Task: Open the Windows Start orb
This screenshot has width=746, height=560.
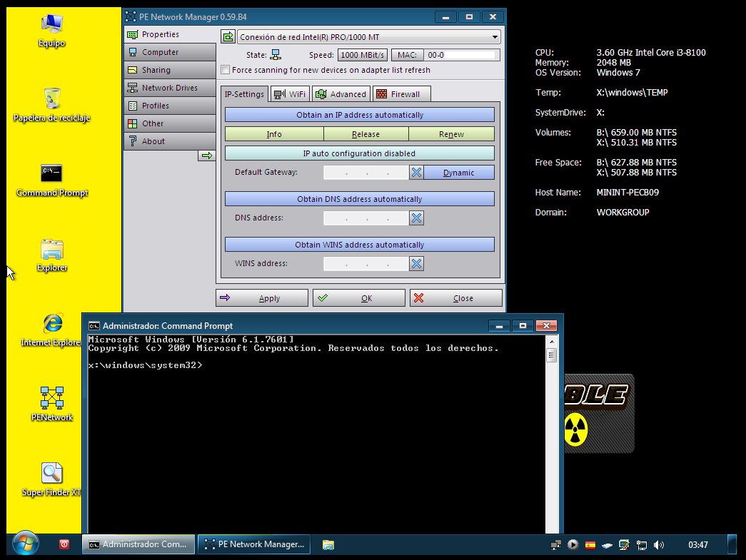Action: pos(25,544)
